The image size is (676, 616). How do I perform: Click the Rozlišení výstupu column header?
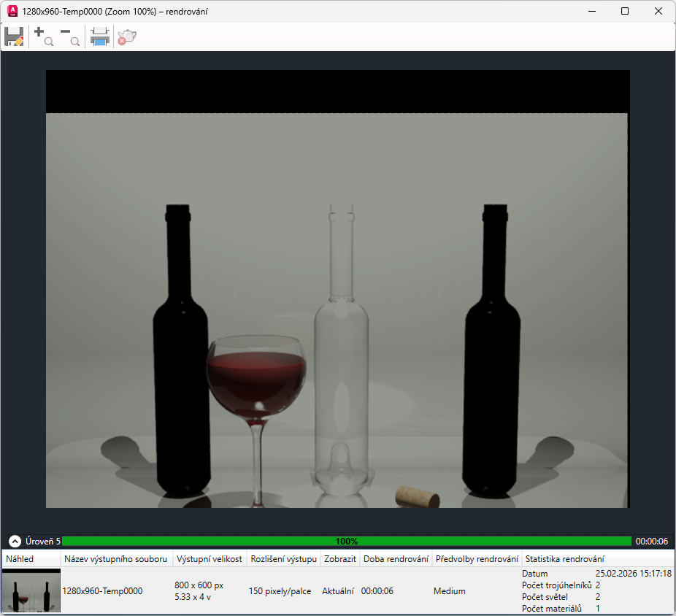283,559
